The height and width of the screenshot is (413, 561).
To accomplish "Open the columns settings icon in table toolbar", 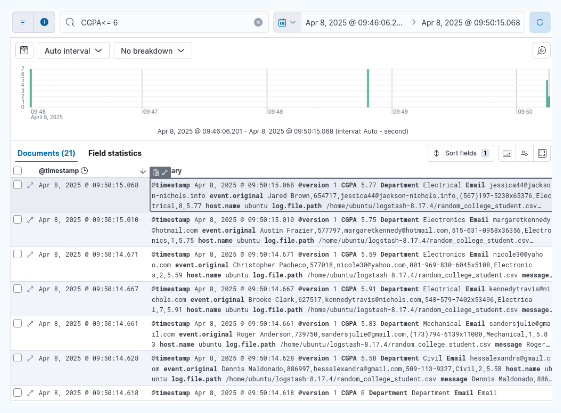I will [525, 154].
